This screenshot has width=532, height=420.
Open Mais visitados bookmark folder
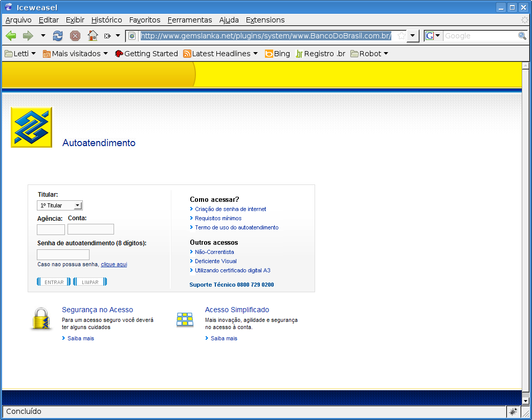[75, 54]
